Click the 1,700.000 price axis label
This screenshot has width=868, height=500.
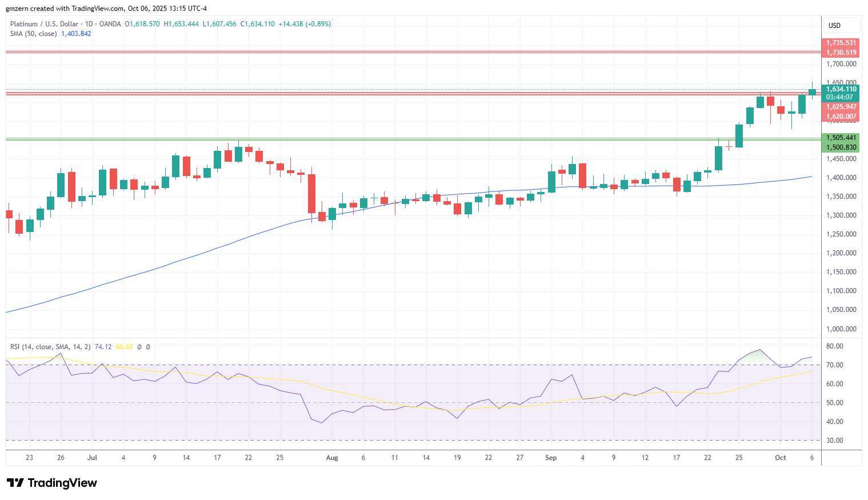click(841, 64)
